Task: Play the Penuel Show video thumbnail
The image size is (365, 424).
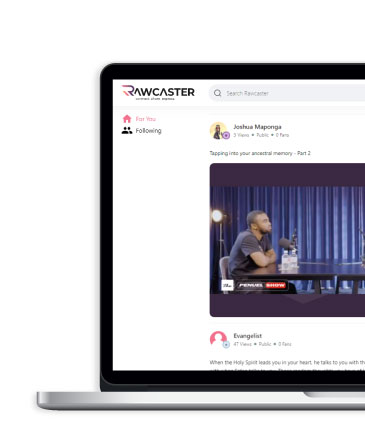Action: pyautogui.click(x=287, y=240)
